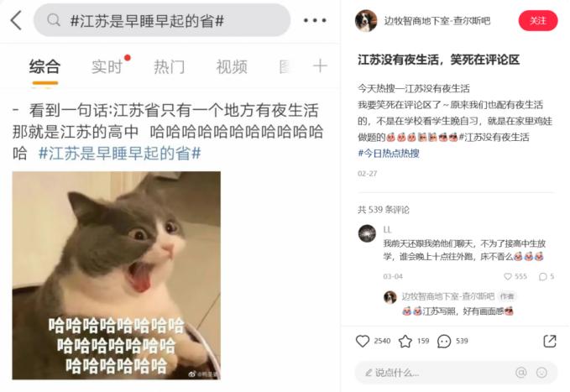
Task: Open the three-dots more options menu
Action: (315, 20)
